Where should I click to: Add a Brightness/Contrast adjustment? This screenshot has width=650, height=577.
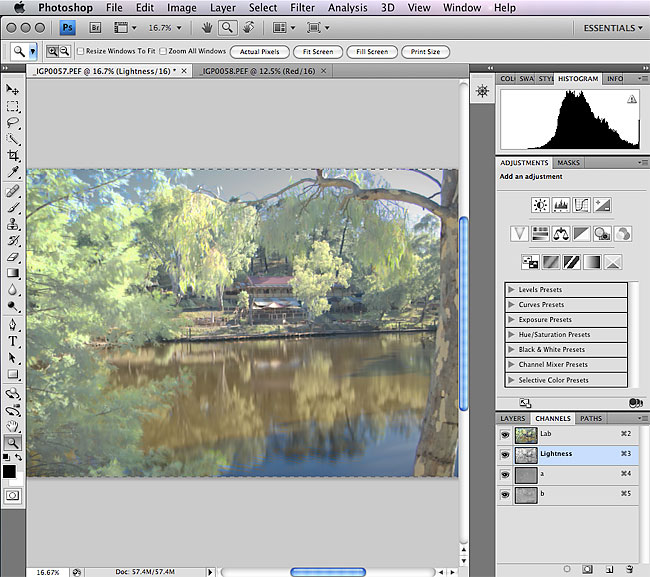point(540,205)
